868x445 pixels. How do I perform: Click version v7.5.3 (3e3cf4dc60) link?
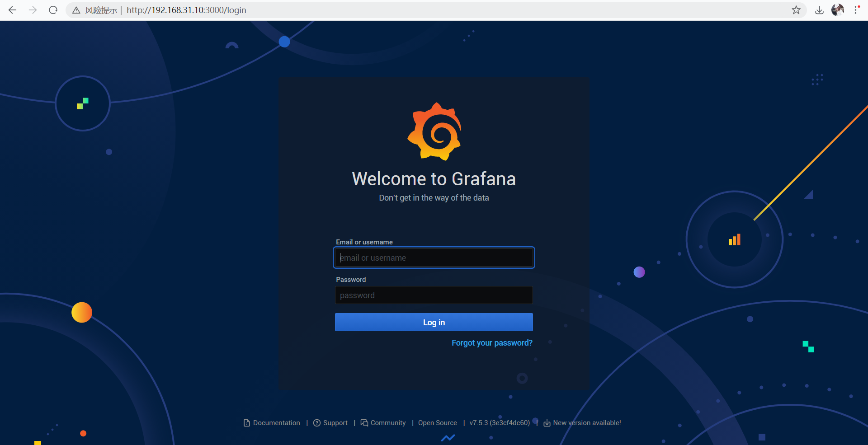pos(500,423)
